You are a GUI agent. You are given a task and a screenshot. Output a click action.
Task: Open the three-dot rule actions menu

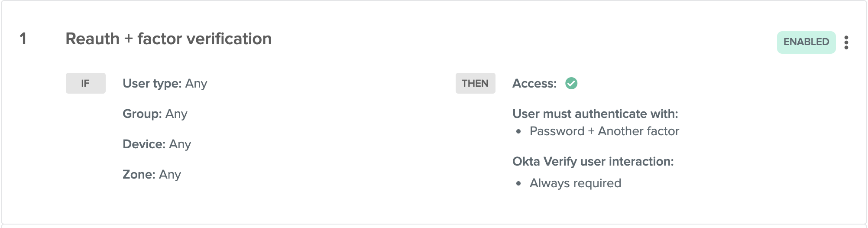pyautogui.click(x=846, y=42)
